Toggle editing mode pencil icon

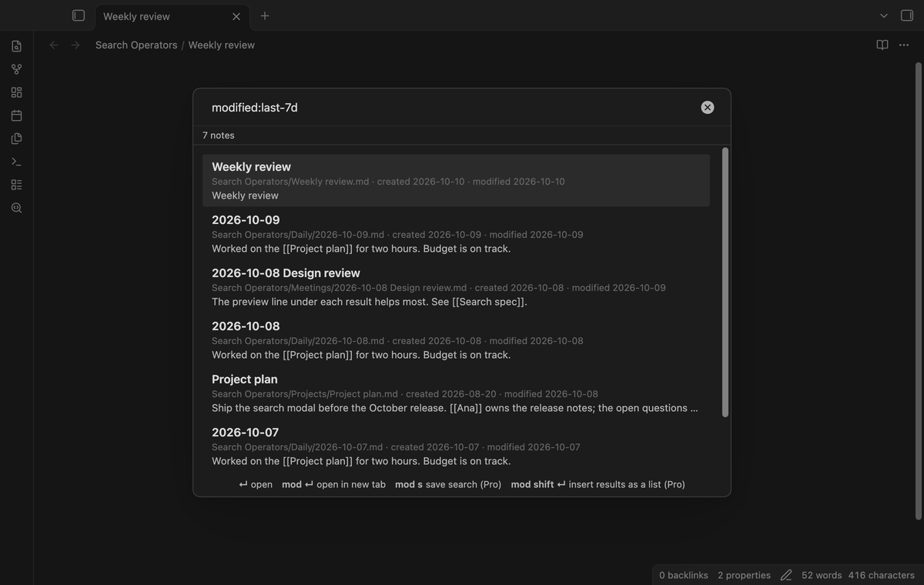click(786, 575)
